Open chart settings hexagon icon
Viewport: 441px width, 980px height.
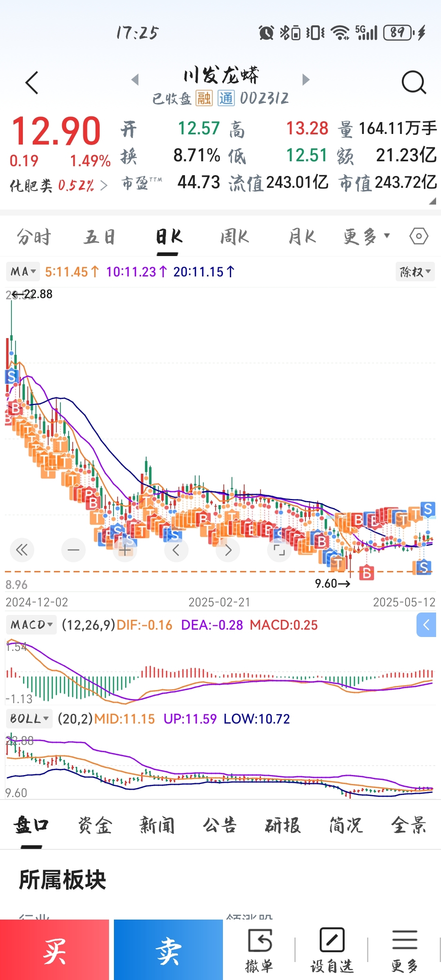pos(419,236)
